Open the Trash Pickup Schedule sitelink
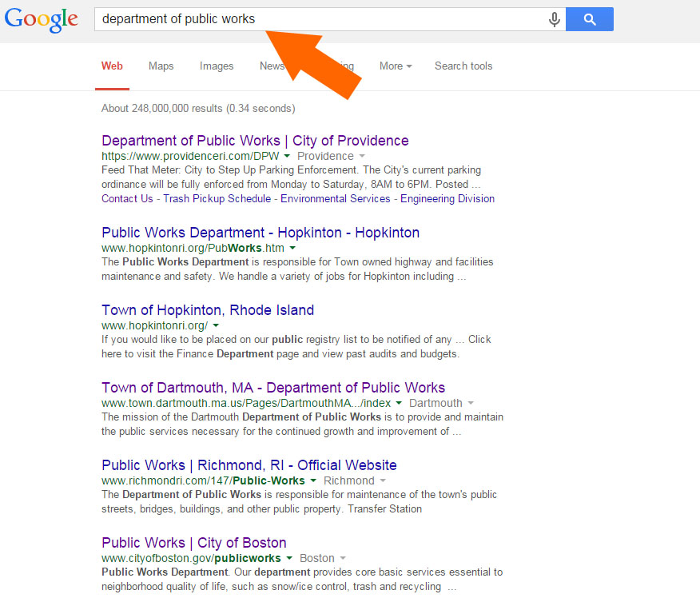 tap(217, 199)
